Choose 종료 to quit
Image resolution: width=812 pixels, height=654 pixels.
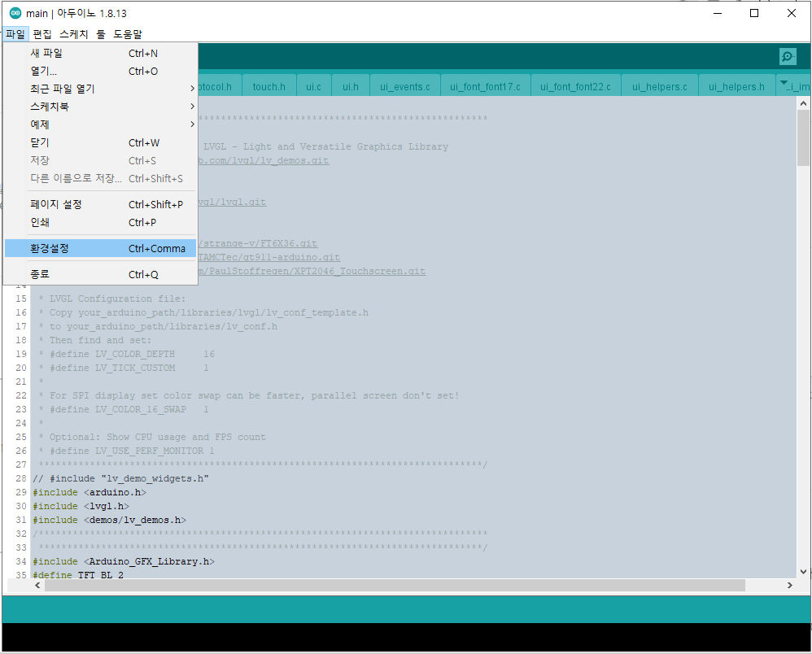click(100, 274)
